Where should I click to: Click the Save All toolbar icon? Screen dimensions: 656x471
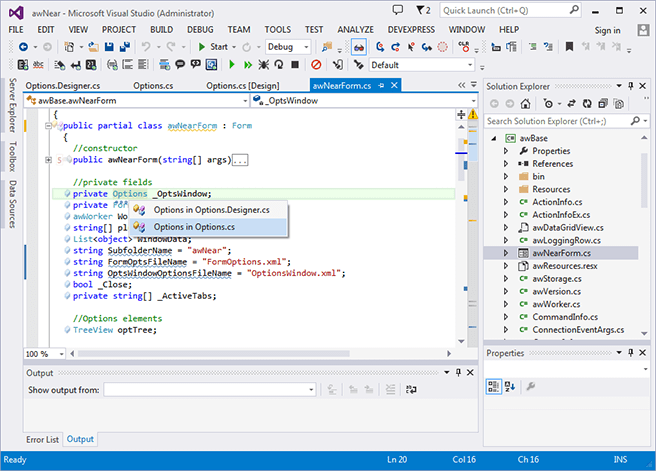click(123, 47)
